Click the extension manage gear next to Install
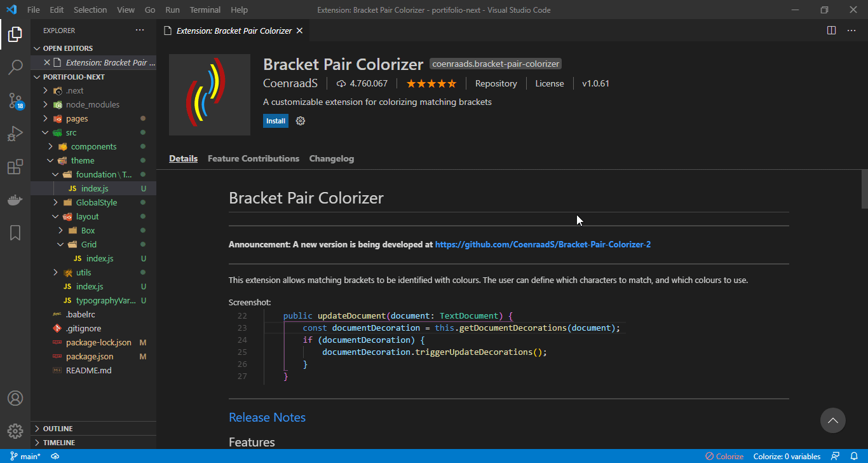This screenshot has width=868, height=463. point(301,121)
